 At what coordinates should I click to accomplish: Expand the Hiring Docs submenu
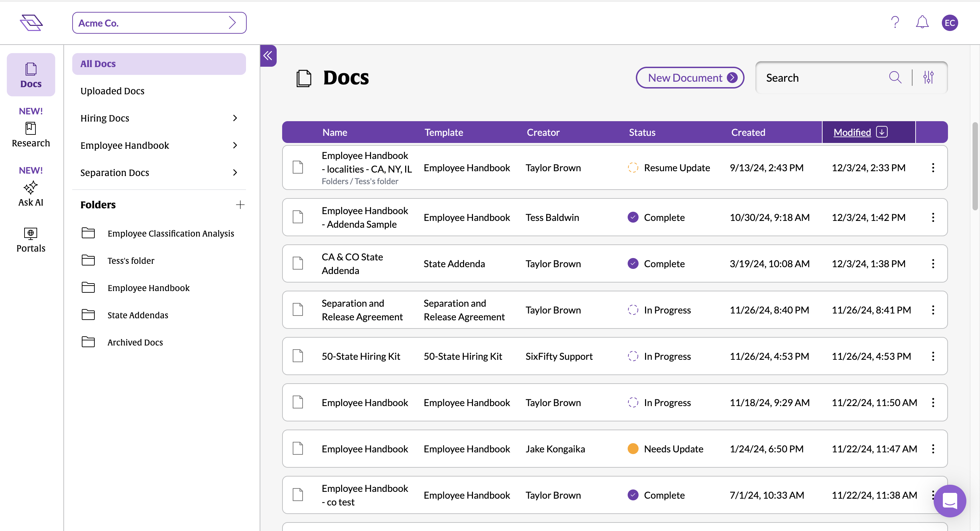click(x=235, y=118)
